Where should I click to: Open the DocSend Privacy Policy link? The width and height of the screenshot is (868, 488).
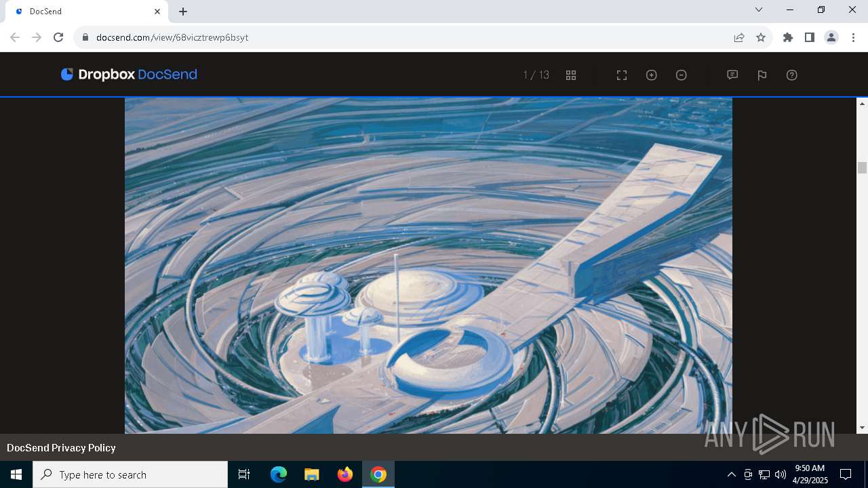(61, 447)
